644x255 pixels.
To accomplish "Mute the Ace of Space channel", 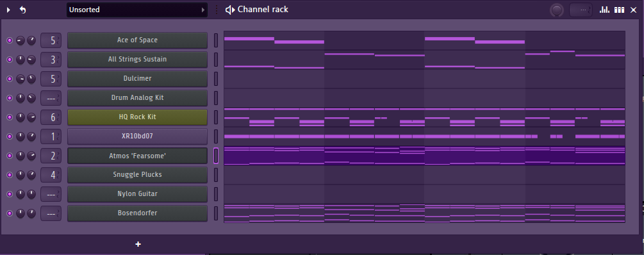I will click(10, 40).
